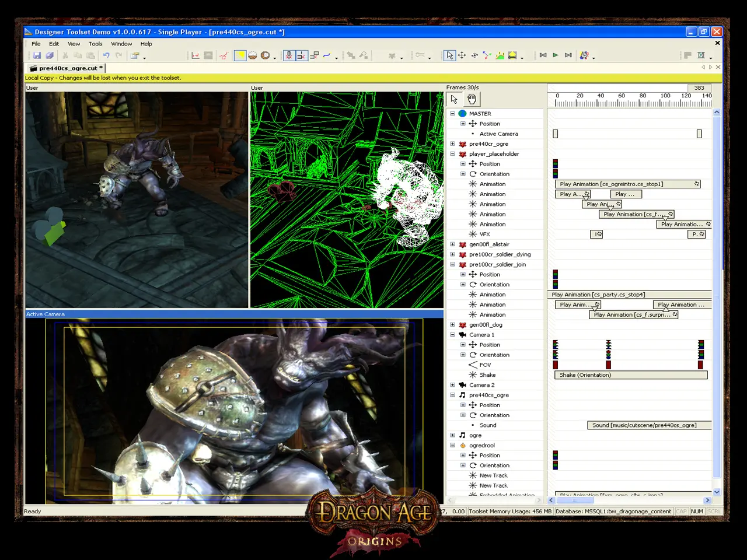Skip to the cutscene end with the forward button
The image size is (747, 560).
click(568, 55)
